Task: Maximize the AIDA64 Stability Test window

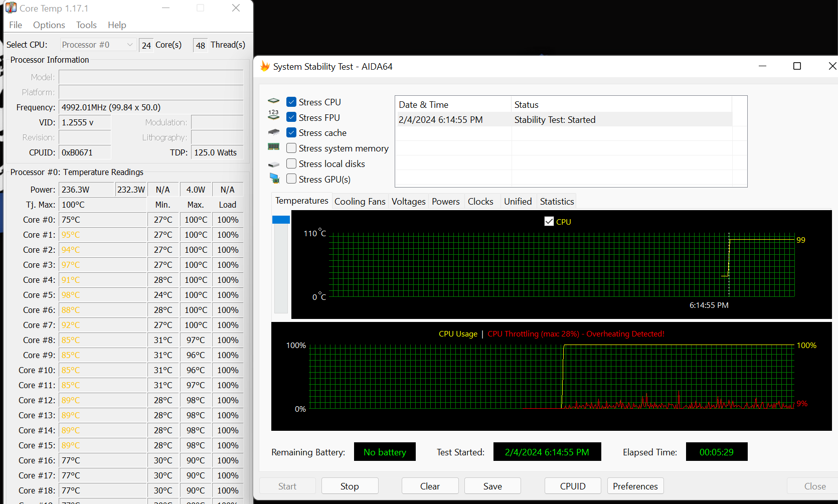Action: [x=797, y=66]
